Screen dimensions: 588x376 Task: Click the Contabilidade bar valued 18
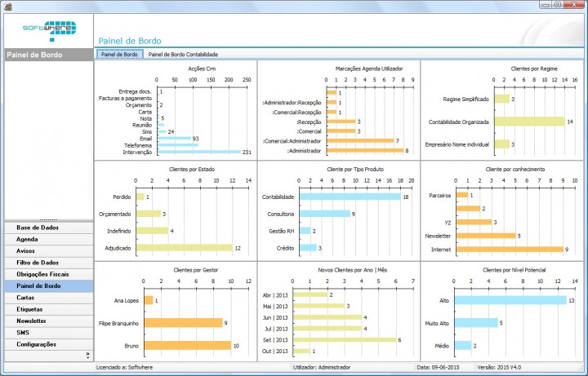click(350, 197)
